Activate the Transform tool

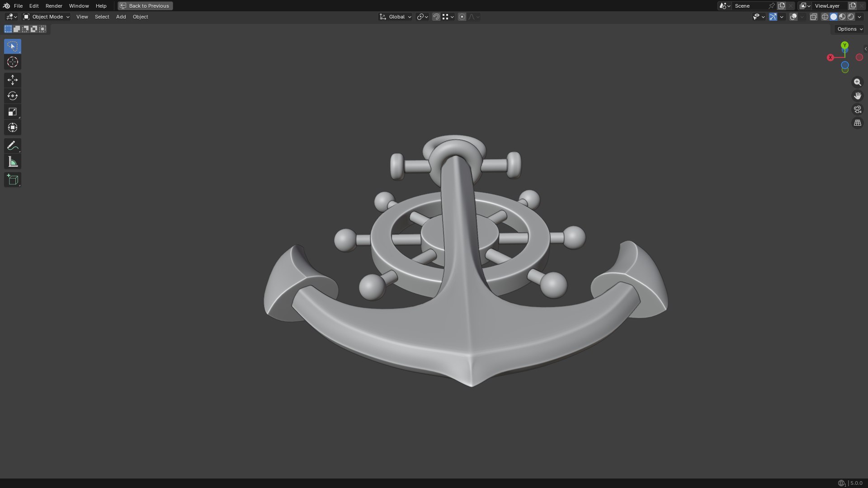(13, 127)
